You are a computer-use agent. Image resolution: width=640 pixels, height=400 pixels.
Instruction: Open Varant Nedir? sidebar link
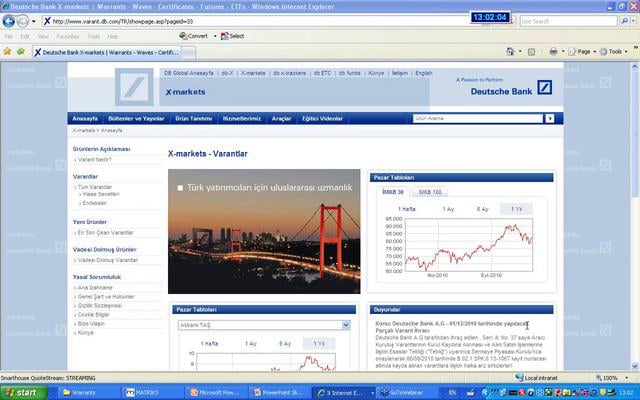pos(95,160)
